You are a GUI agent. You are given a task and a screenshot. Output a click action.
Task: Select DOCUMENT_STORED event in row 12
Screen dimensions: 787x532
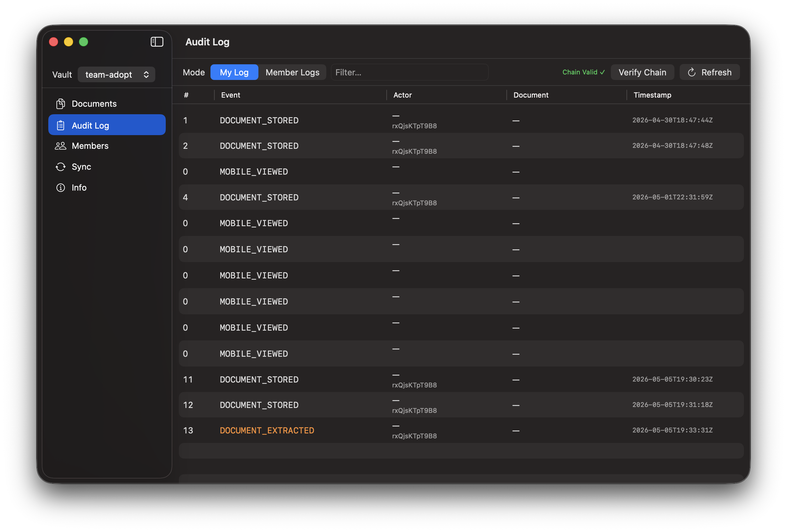[259, 405]
